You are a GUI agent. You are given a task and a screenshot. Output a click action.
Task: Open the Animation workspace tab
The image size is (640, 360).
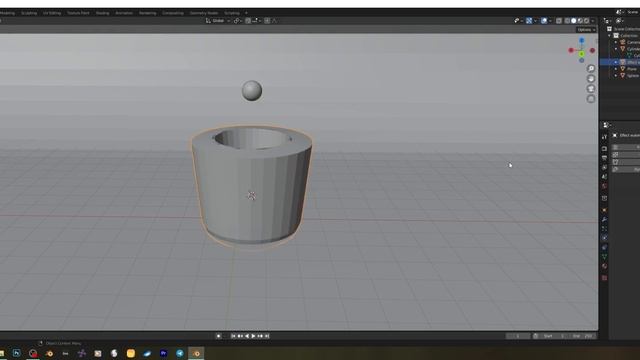click(124, 13)
